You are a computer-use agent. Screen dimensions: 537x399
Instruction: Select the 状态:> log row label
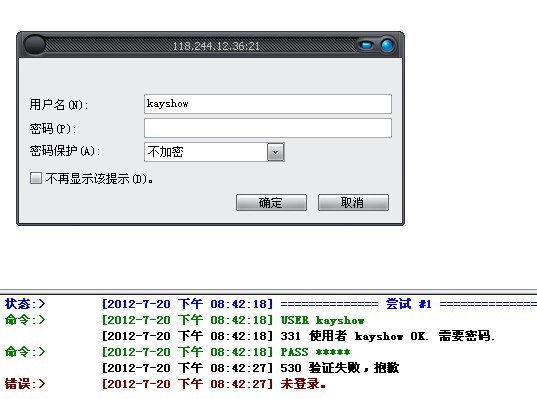coord(25,303)
